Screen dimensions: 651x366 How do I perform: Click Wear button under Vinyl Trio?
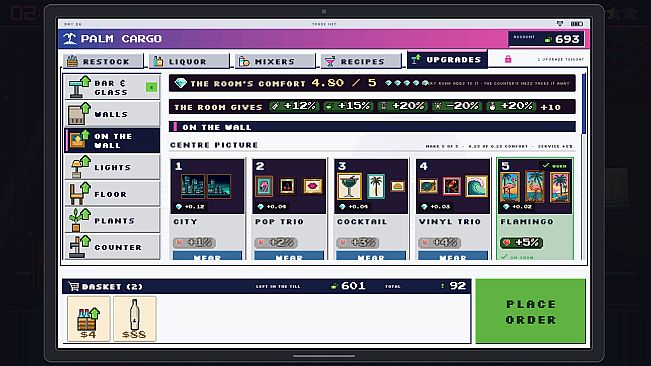pos(453,256)
